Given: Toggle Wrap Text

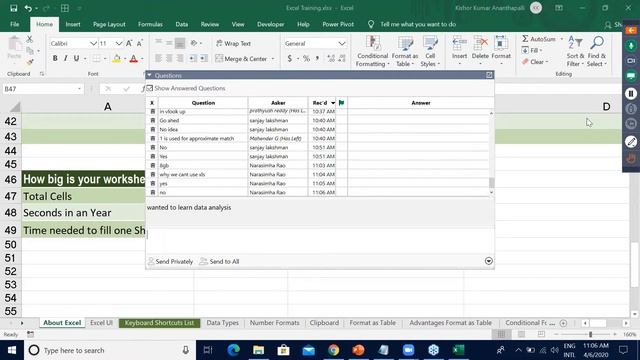Looking at the screenshot, I should click(233, 43).
